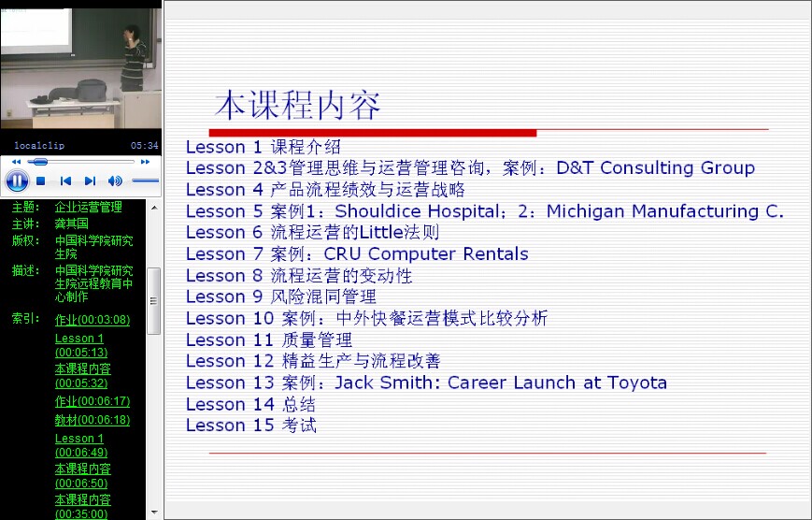
Task: Click the 主题: label
Action: (x=26, y=208)
